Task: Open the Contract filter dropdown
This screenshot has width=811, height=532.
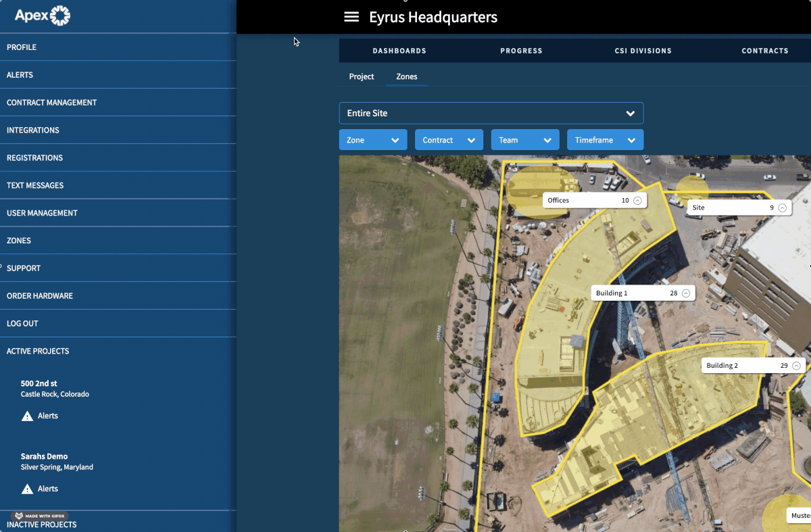Action: [x=449, y=139]
